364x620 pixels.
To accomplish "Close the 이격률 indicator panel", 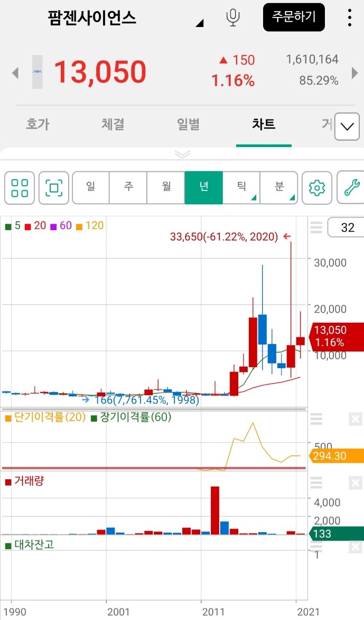I will click(x=356, y=419).
